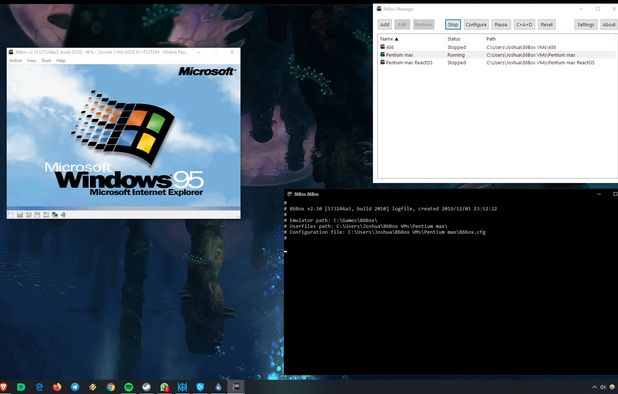The height and width of the screenshot is (394, 618).
Task: Open Steam from the taskbar
Action: 146,387
